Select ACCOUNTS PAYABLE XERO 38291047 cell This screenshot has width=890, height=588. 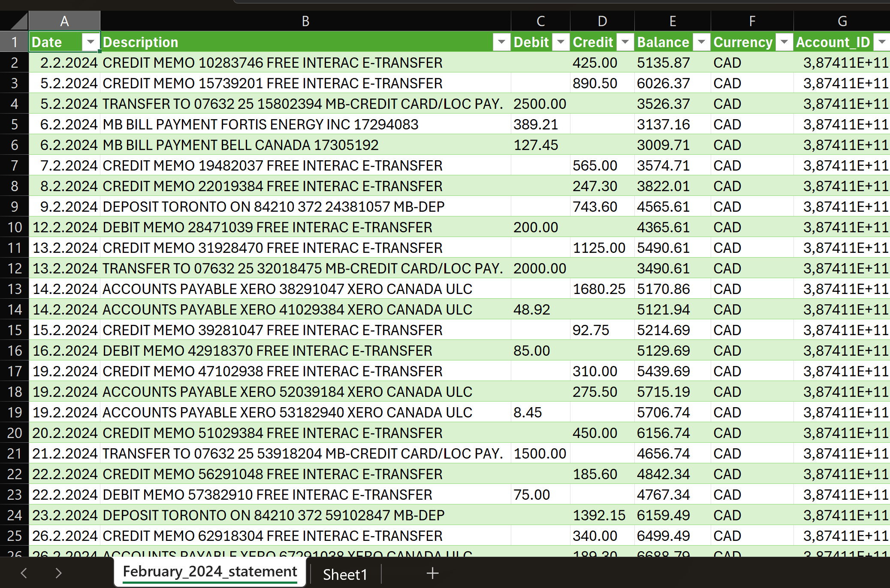point(305,289)
